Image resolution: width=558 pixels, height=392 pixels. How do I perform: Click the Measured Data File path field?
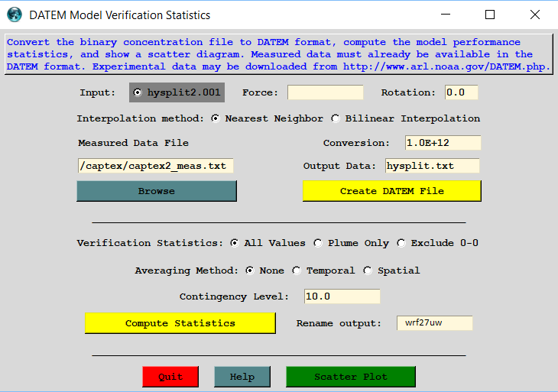coord(155,166)
